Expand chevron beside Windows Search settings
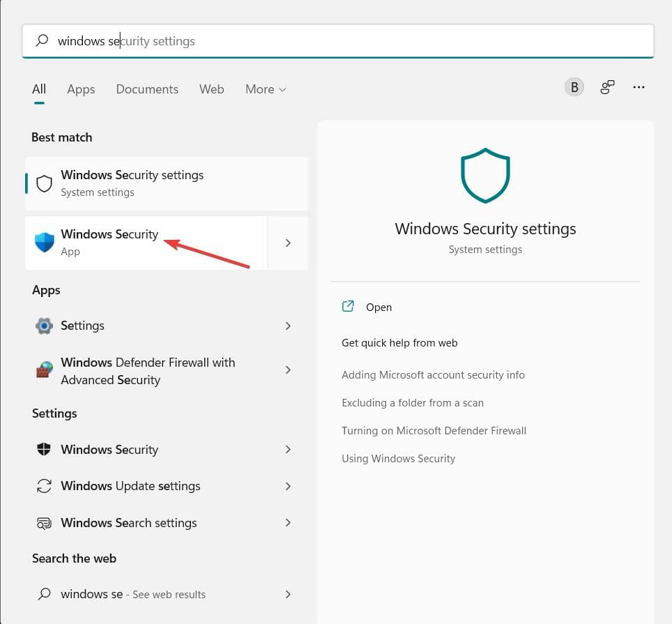Viewport: 672px width, 624px height. 288,522
